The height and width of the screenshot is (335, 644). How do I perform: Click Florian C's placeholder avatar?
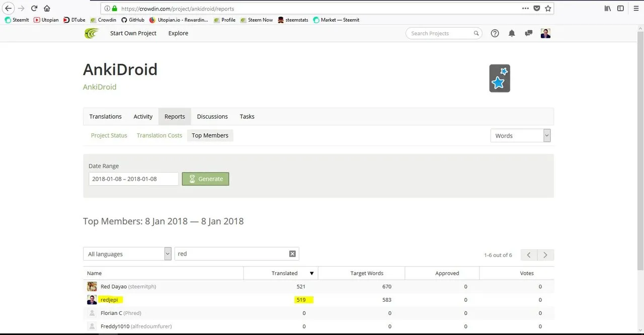(x=92, y=313)
